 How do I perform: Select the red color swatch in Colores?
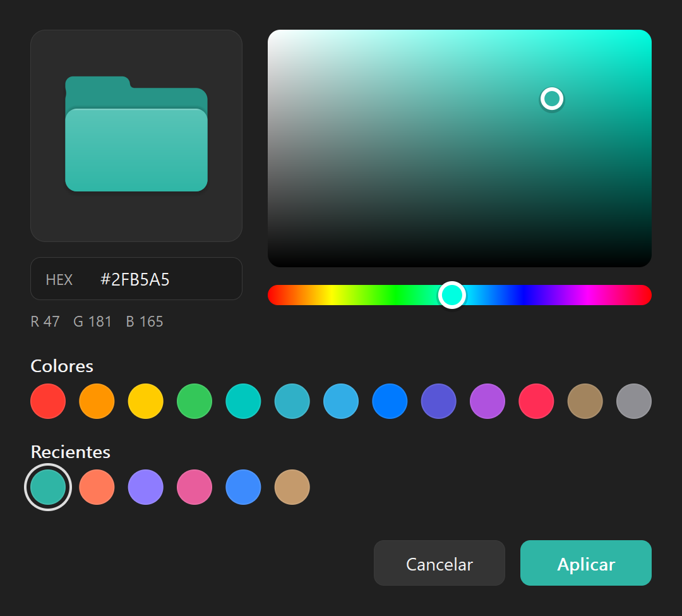click(48, 401)
